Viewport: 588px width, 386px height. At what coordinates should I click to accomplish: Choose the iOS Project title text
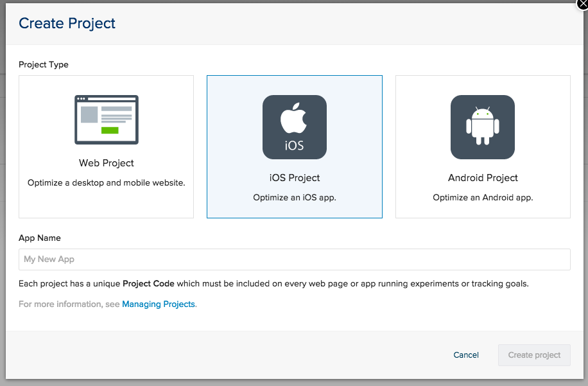tap(294, 178)
